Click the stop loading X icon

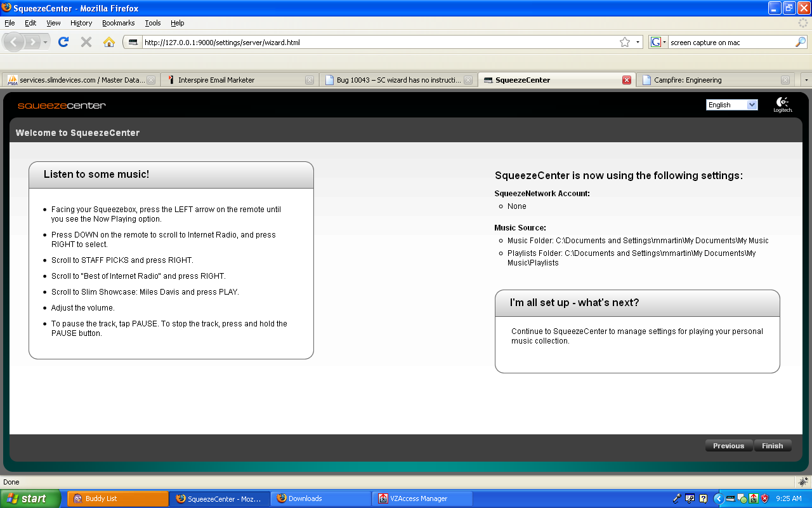[x=86, y=42]
